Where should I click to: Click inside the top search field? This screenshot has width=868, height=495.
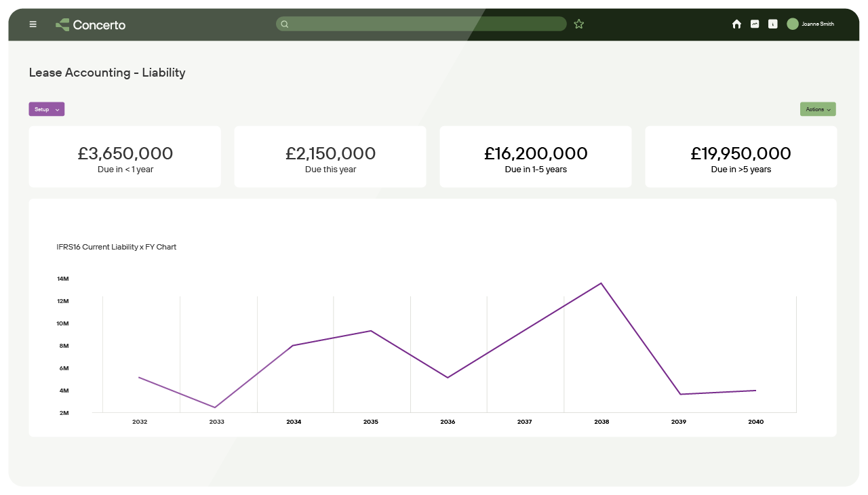tap(427, 24)
